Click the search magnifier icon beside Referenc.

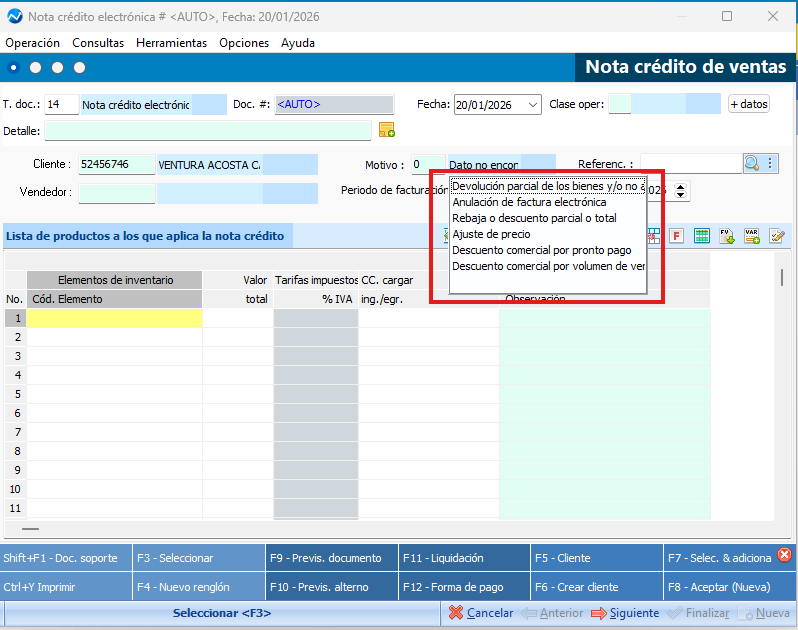tap(752, 164)
